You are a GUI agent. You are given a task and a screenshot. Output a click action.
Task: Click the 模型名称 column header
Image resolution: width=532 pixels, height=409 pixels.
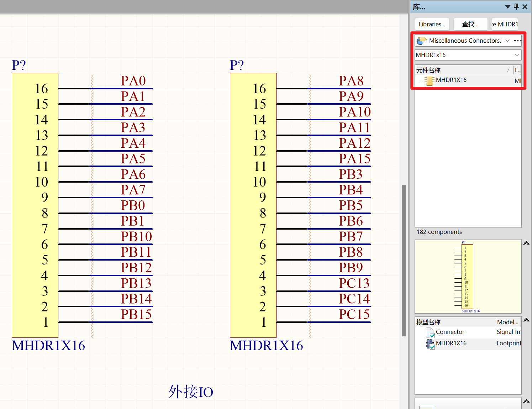point(455,322)
